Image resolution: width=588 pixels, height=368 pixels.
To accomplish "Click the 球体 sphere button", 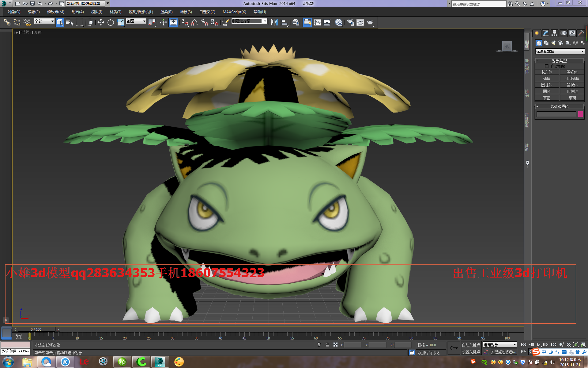I will [547, 79].
